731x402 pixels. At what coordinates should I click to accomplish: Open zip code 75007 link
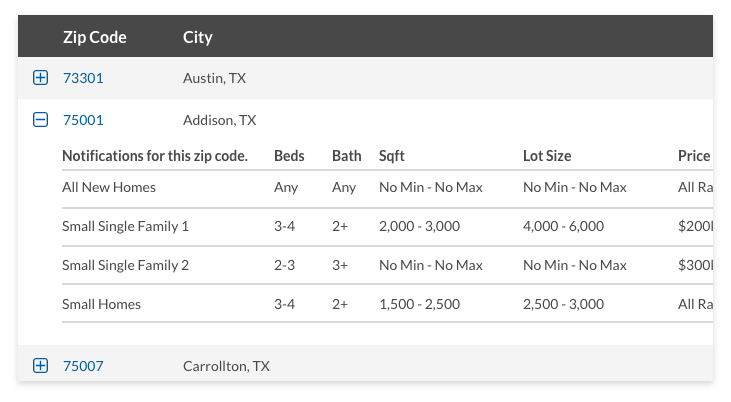(x=83, y=366)
